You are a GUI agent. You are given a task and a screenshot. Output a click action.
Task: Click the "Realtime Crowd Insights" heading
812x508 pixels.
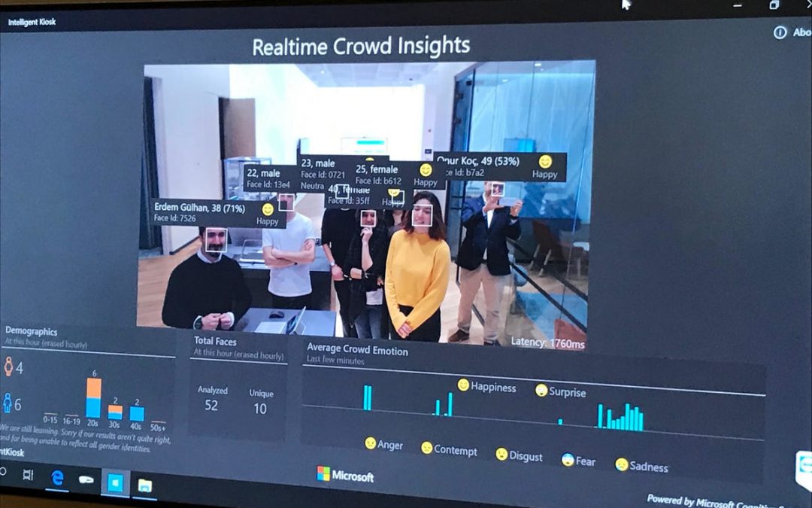[x=361, y=46]
